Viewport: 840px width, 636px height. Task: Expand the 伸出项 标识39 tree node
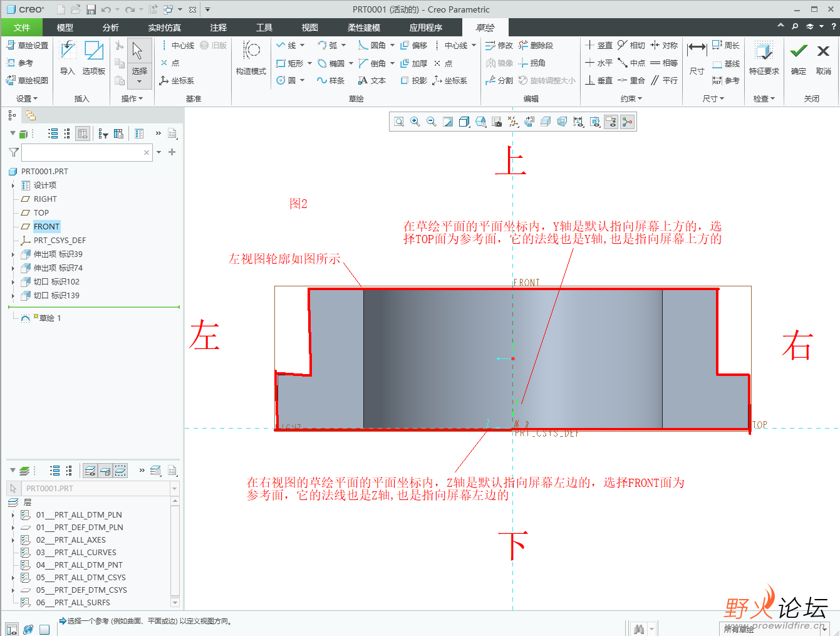pos(13,254)
